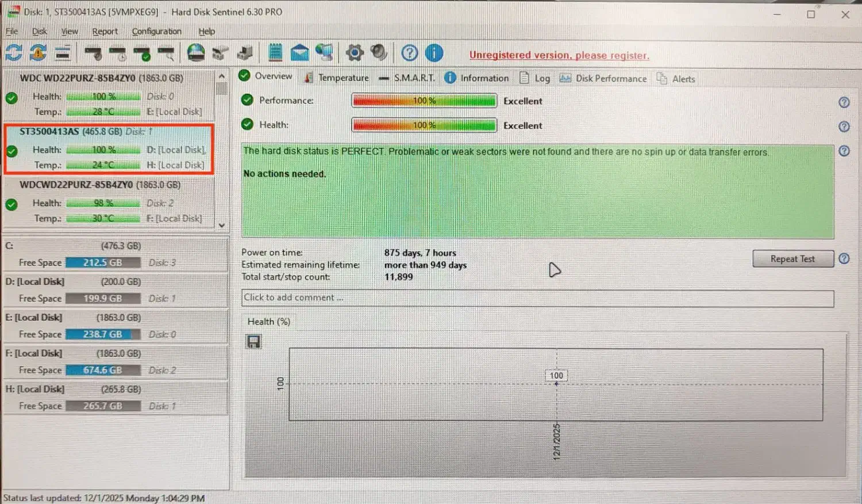Image resolution: width=862 pixels, height=504 pixels.
Task: Click the Refresh disk status icon
Action: coord(14,53)
